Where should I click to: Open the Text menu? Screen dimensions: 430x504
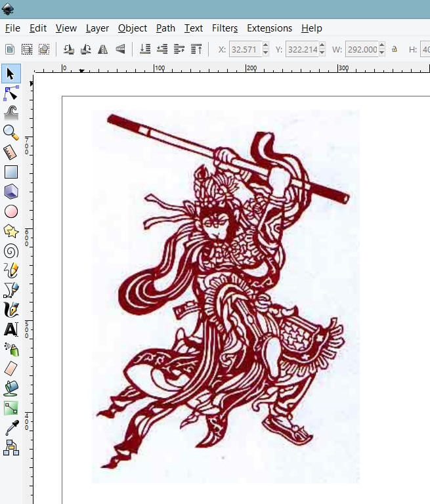[x=193, y=28]
